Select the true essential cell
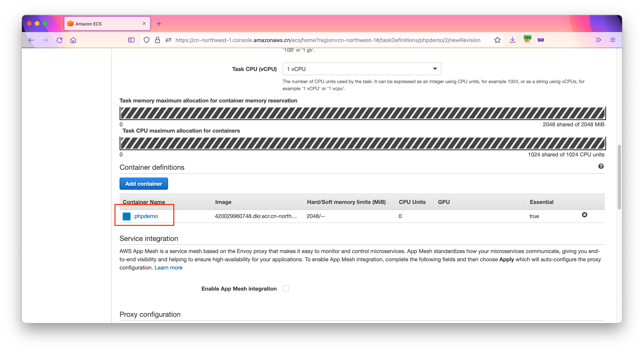 (534, 216)
